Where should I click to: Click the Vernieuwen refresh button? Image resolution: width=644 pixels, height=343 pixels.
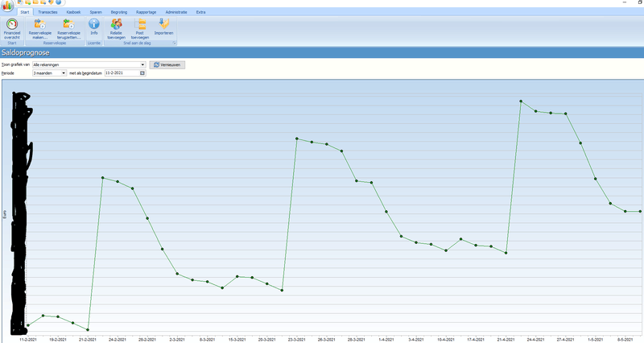click(x=167, y=65)
